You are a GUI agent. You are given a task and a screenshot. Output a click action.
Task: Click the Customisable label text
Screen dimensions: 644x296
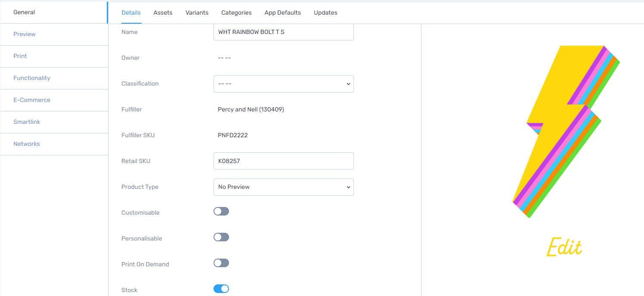point(140,213)
